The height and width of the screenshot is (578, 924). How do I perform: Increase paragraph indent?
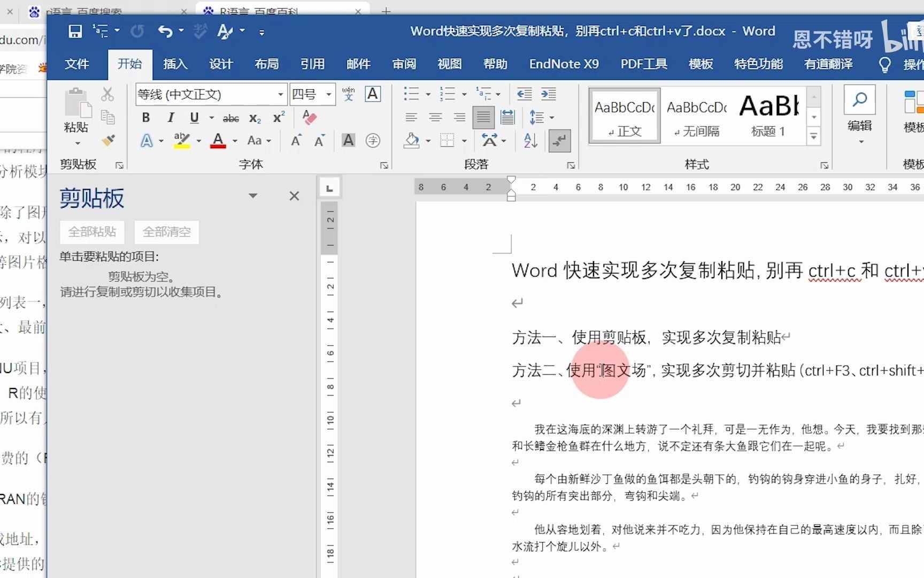pyautogui.click(x=548, y=94)
